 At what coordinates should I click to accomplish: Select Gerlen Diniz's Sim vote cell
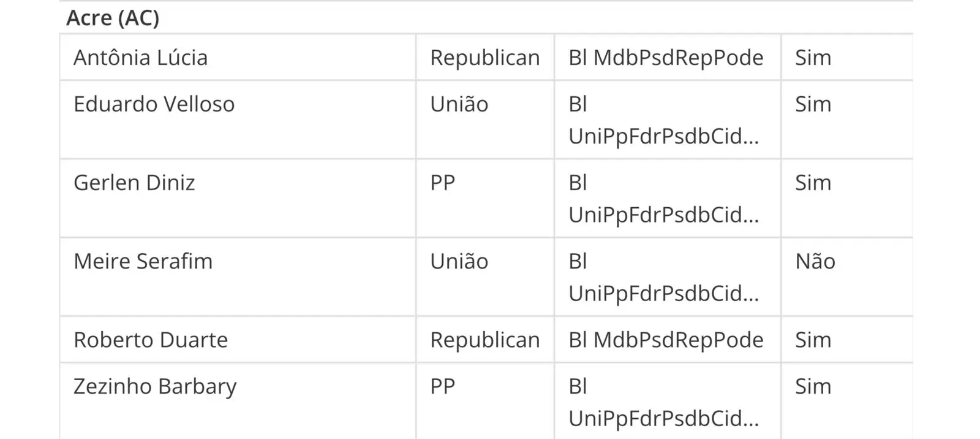click(x=813, y=183)
